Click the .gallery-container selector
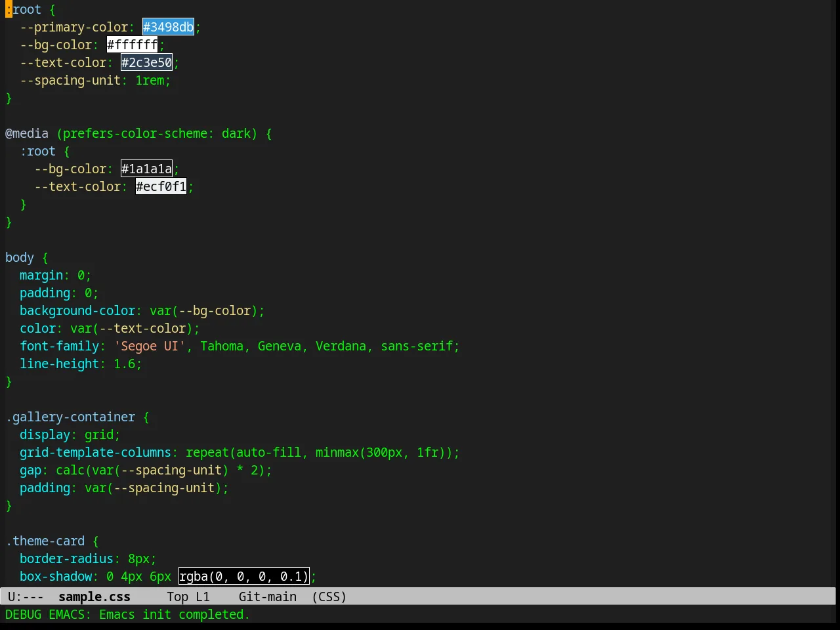Image resolution: width=840 pixels, height=630 pixels. point(70,417)
